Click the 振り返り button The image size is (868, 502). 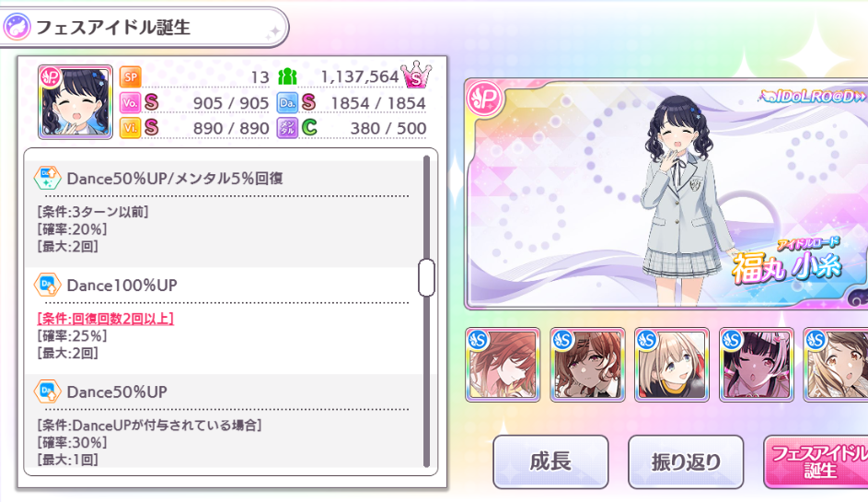(686, 461)
